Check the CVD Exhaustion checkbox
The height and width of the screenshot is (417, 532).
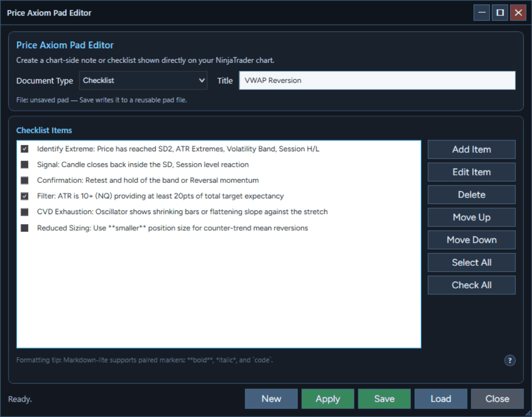(25, 212)
